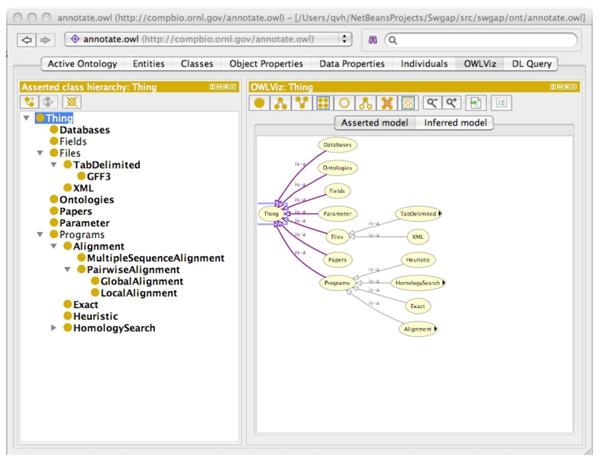Viewport: 600px width, 463px height.
Task: Click the add subclass icon in class hierarchy
Action: tap(29, 103)
